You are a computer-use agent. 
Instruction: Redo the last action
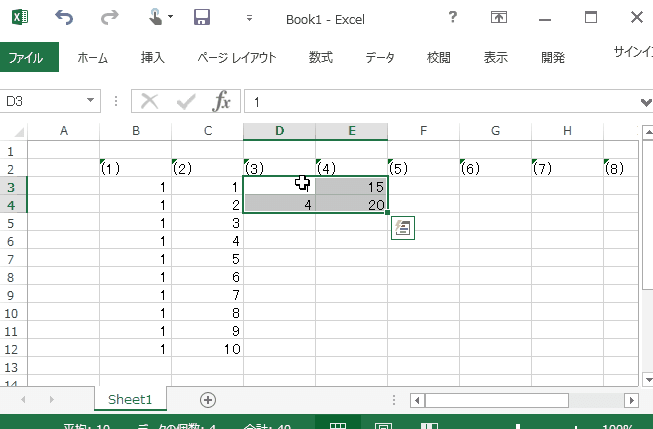click(110, 17)
